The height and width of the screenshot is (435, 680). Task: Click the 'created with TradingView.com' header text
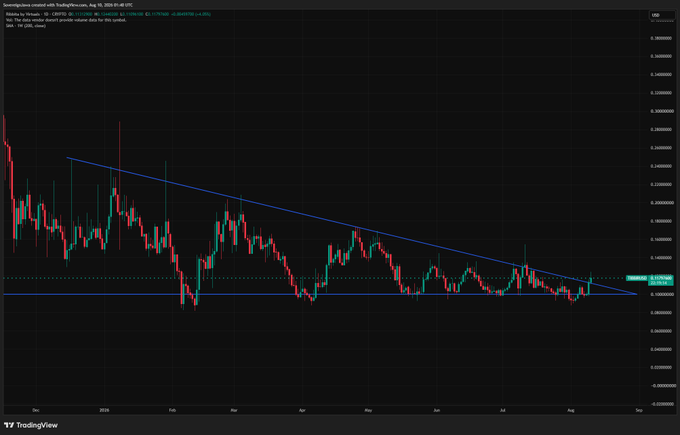pyautogui.click(x=59, y=5)
